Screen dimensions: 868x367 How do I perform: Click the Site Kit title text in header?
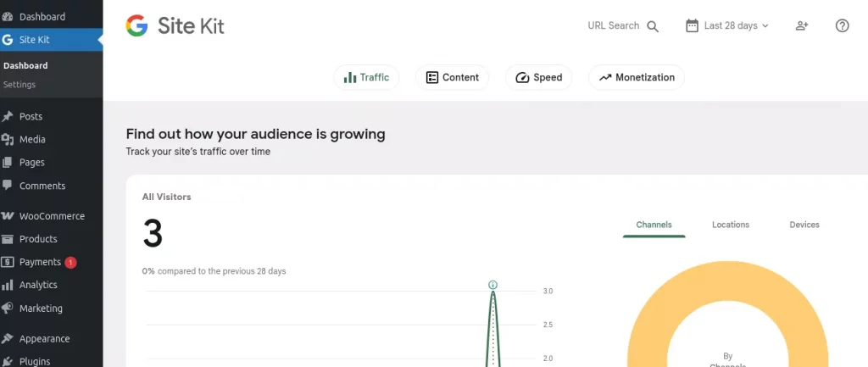pos(191,25)
